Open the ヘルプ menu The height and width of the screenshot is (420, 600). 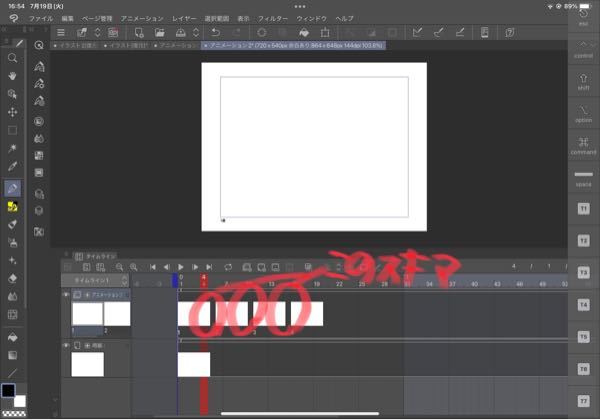[344, 18]
